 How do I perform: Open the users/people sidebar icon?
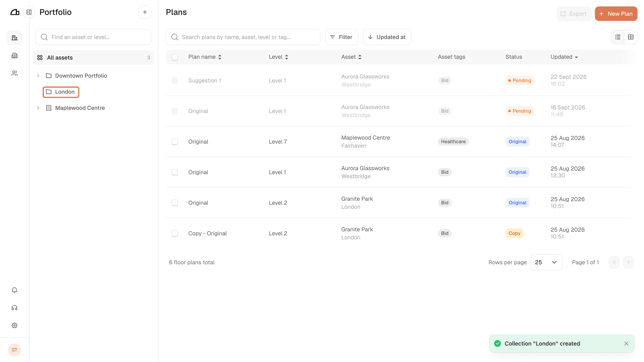[14, 73]
